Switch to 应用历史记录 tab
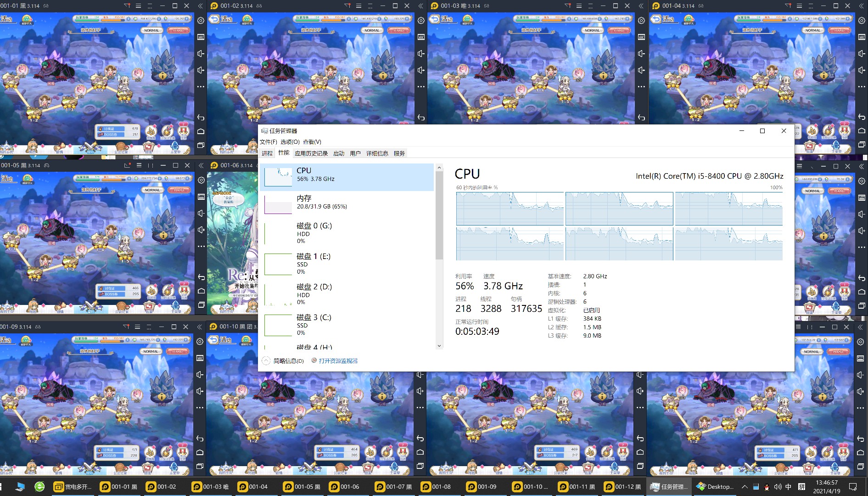868x496 pixels. [311, 153]
